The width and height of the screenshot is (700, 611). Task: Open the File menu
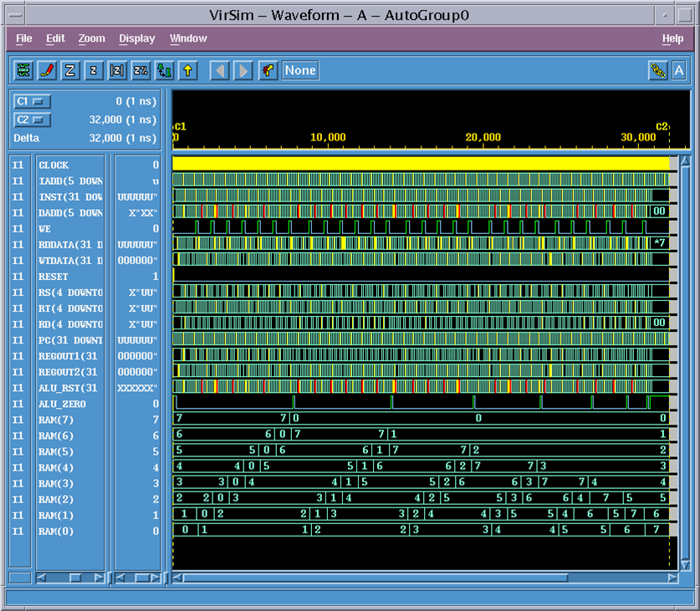click(x=23, y=38)
